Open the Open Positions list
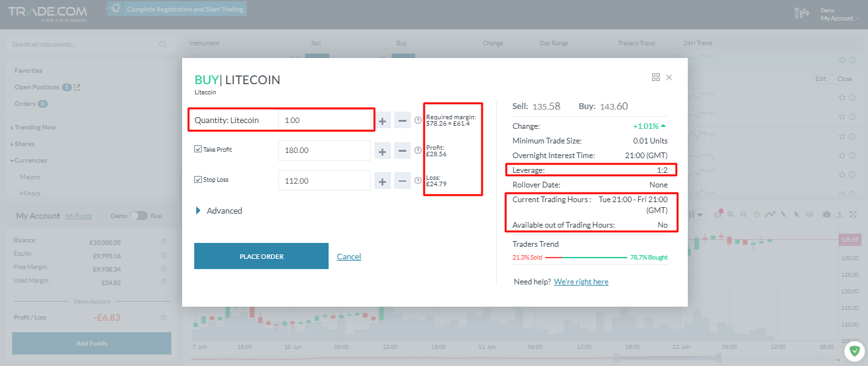Screen dimensions: 868x366 [37, 87]
